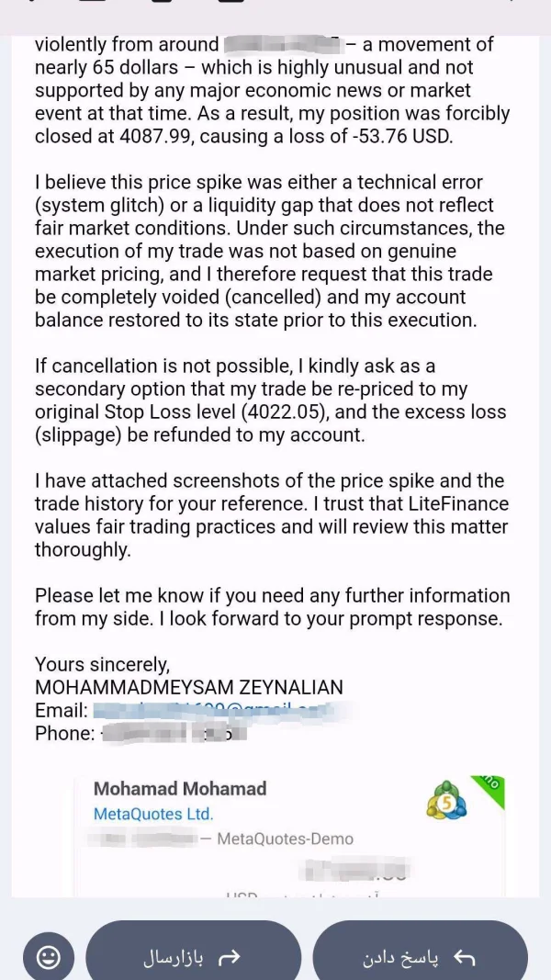Tap the reply arrow icon

(464, 957)
